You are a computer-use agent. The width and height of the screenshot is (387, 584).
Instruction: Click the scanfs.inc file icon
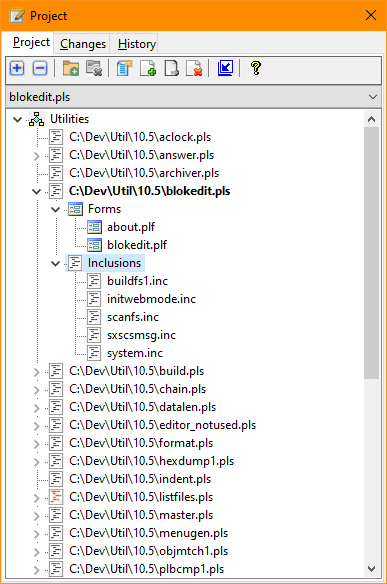coord(94,317)
